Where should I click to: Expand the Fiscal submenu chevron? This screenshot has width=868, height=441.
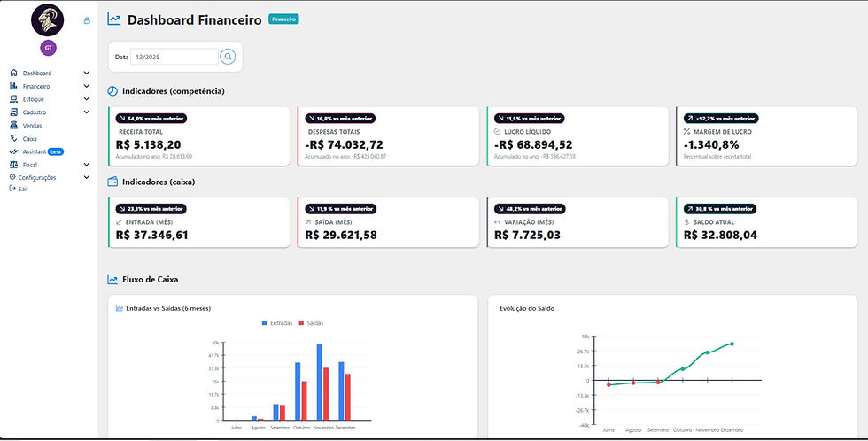(86, 165)
